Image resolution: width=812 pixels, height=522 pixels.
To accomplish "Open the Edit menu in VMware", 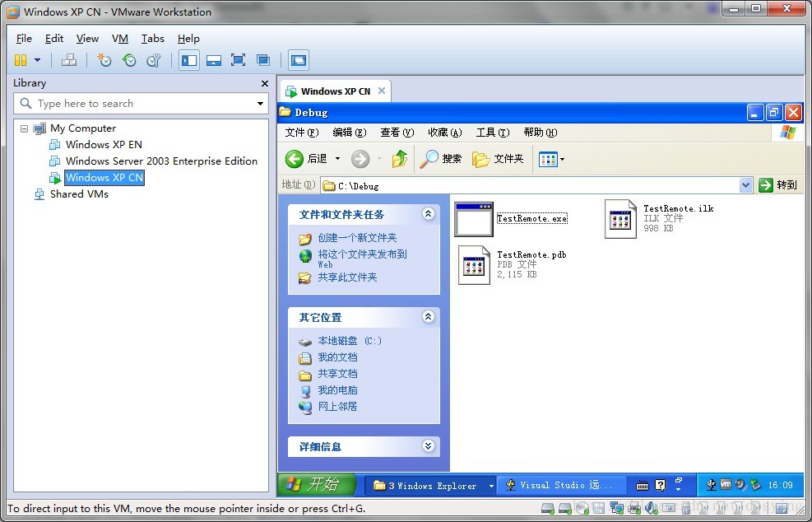I will 53,39.
